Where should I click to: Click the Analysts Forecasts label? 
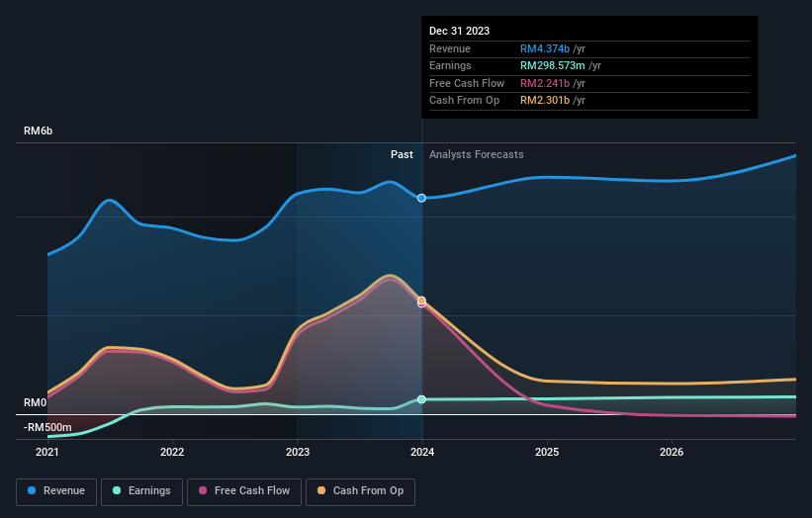(477, 154)
